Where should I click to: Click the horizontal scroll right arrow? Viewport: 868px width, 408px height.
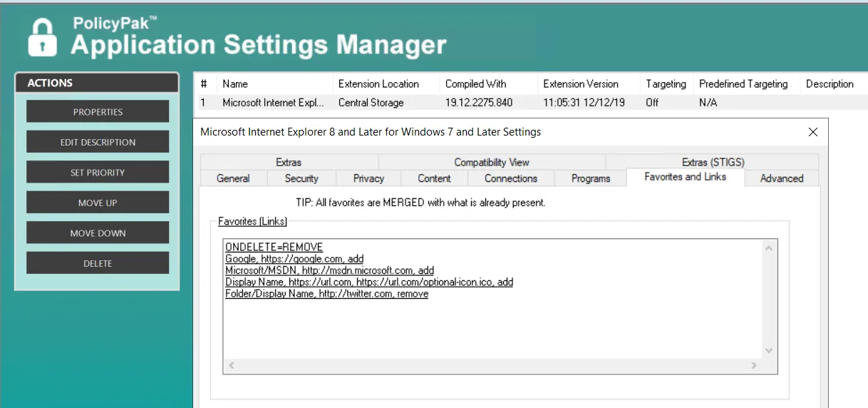click(754, 366)
